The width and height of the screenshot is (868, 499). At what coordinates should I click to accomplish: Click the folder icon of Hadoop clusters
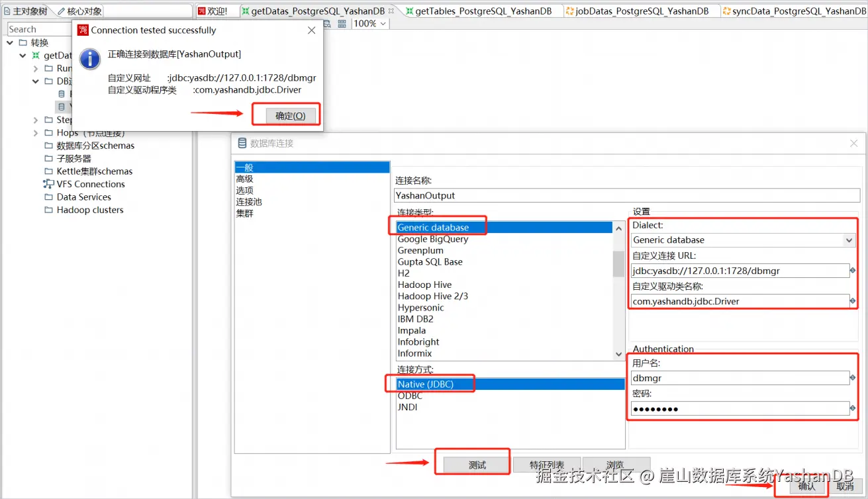(x=48, y=210)
